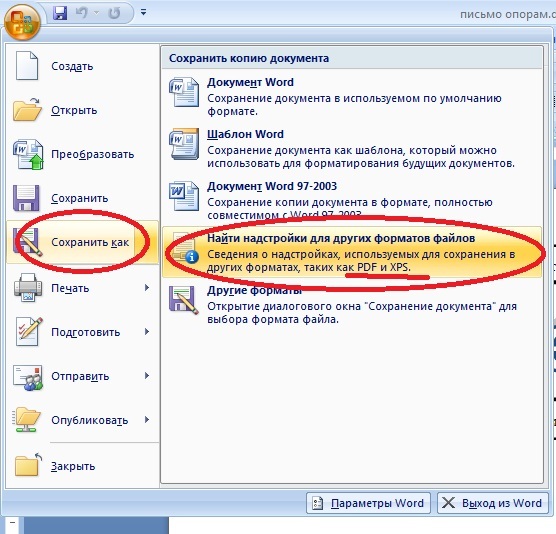This screenshot has height=534, width=556.
Task: Click the Redo icon in quick access toolbar
Action: point(114,13)
